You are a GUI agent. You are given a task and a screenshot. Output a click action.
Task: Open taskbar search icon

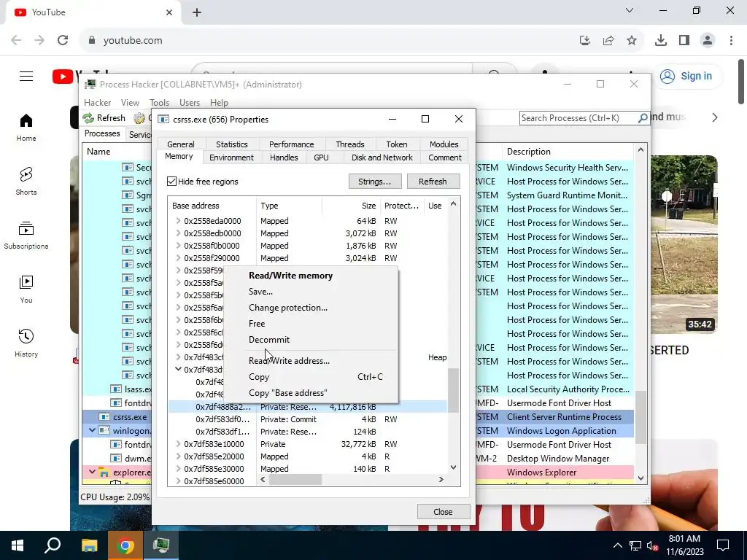pos(53,545)
